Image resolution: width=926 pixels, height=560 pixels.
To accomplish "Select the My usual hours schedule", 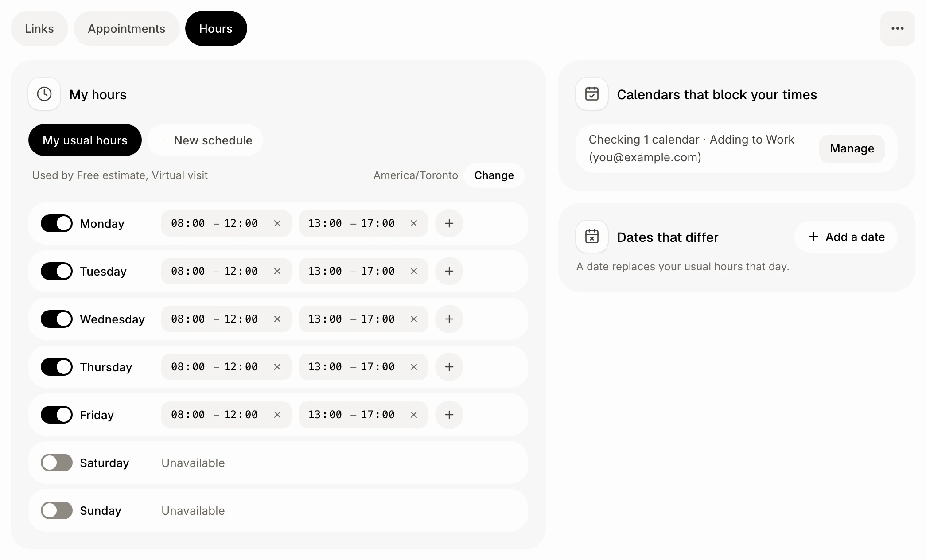I will click(85, 140).
